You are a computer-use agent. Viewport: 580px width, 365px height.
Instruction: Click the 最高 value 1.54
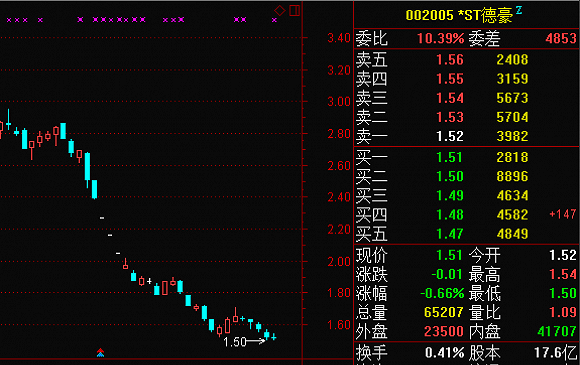coord(563,275)
